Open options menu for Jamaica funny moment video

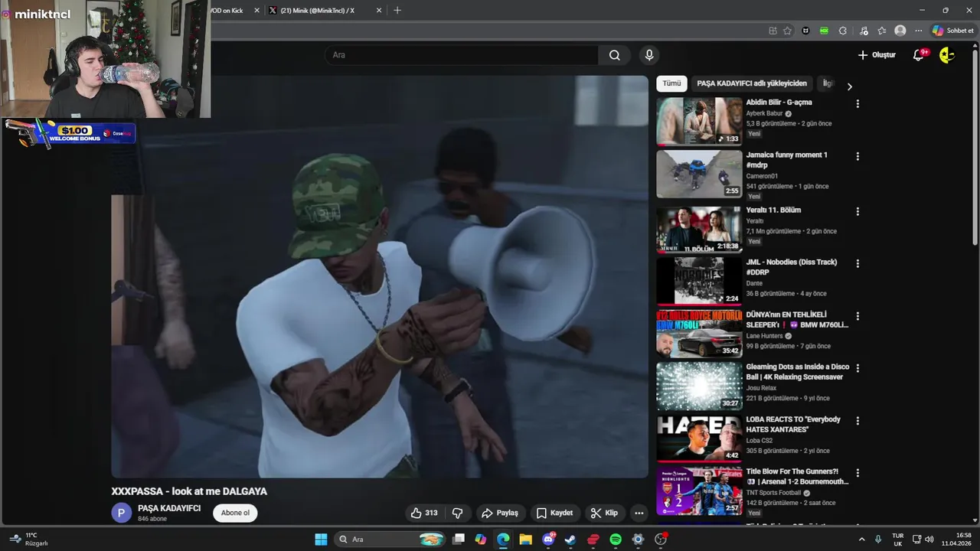click(x=857, y=156)
